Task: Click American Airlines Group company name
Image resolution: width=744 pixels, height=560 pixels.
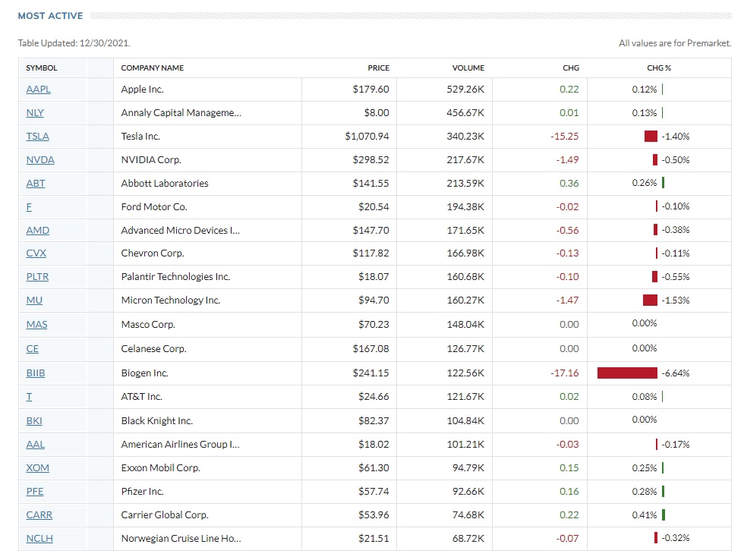Action: [x=181, y=445]
